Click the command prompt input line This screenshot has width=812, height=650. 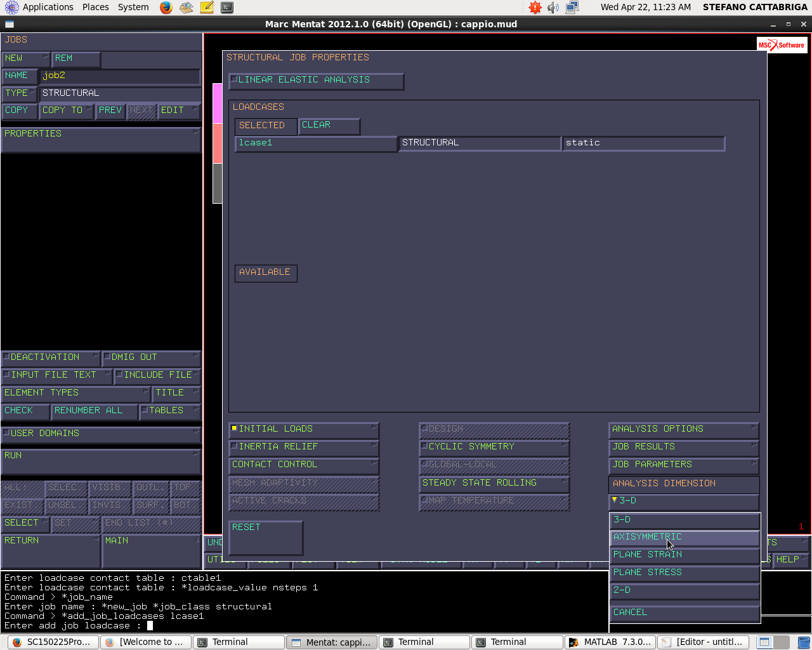[304, 626]
